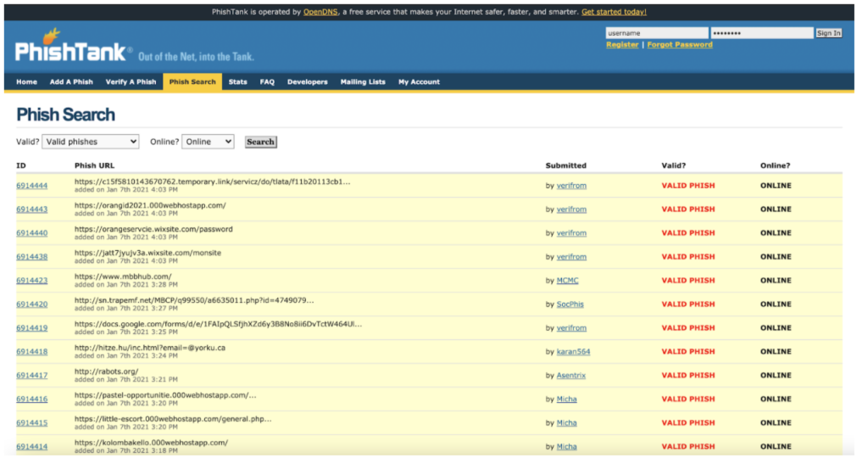Open the OpenDNS link in banner

[x=320, y=12]
